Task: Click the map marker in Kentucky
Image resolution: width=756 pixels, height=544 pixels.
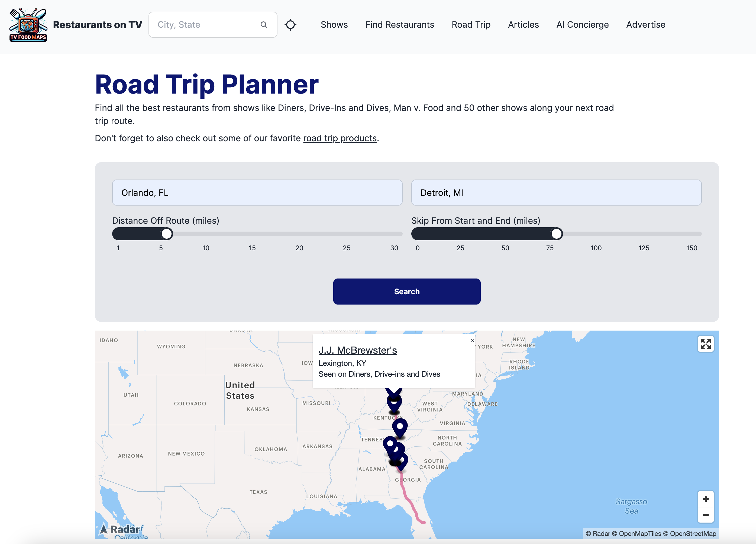Action: coord(400,427)
